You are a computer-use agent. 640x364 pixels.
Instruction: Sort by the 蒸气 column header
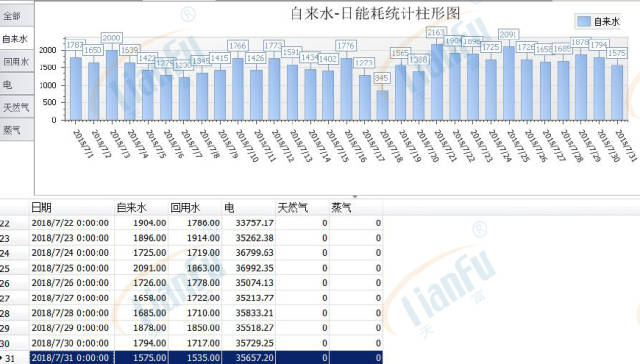(356, 208)
